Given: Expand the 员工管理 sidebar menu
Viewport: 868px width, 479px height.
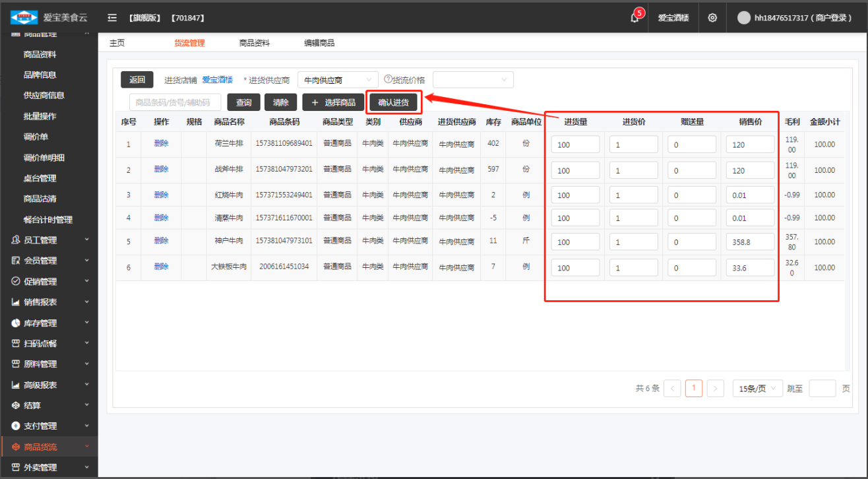Looking at the screenshot, I should [x=49, y=240].
